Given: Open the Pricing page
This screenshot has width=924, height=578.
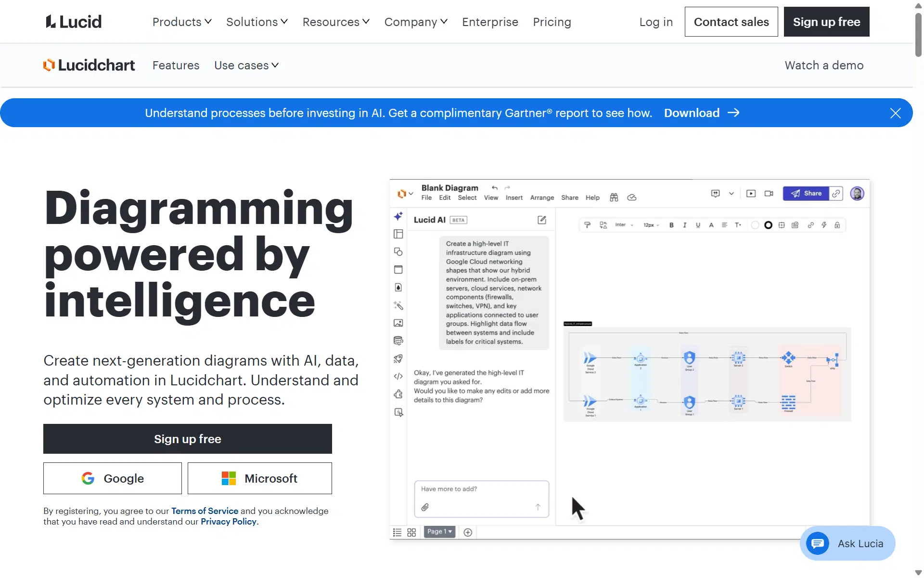Looking at the screenshot, I should pyautogui.click(x=552, y=22).
